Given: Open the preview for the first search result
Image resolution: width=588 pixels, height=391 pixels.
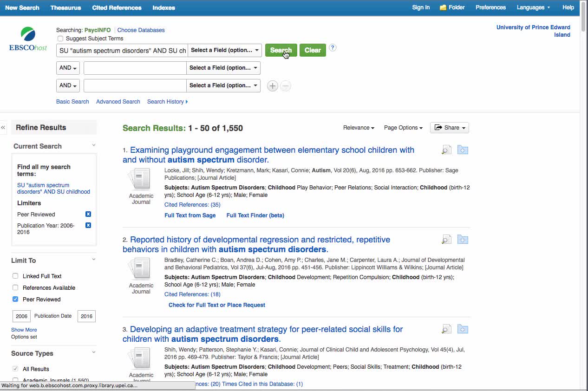Looking at the screenshot, I should pos(446,150).
